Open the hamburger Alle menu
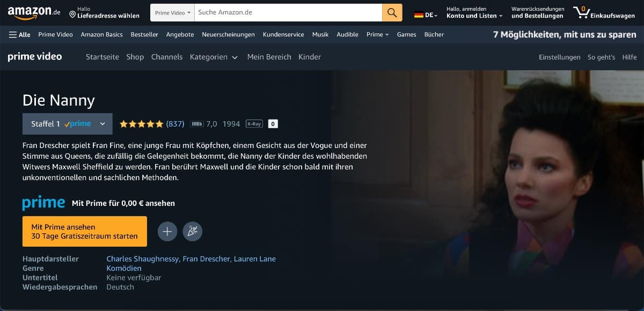 [20, 34]
